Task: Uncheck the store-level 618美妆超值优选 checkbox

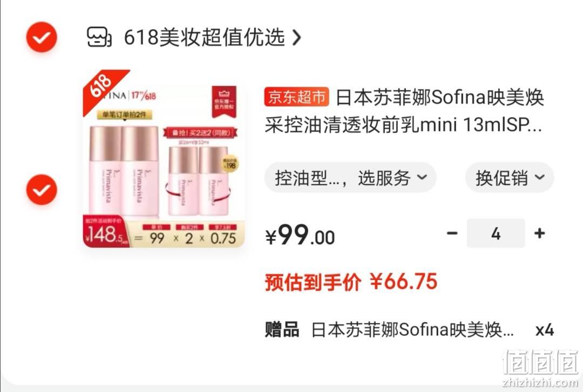Action: pyautogui.click(x=42, y=37)
